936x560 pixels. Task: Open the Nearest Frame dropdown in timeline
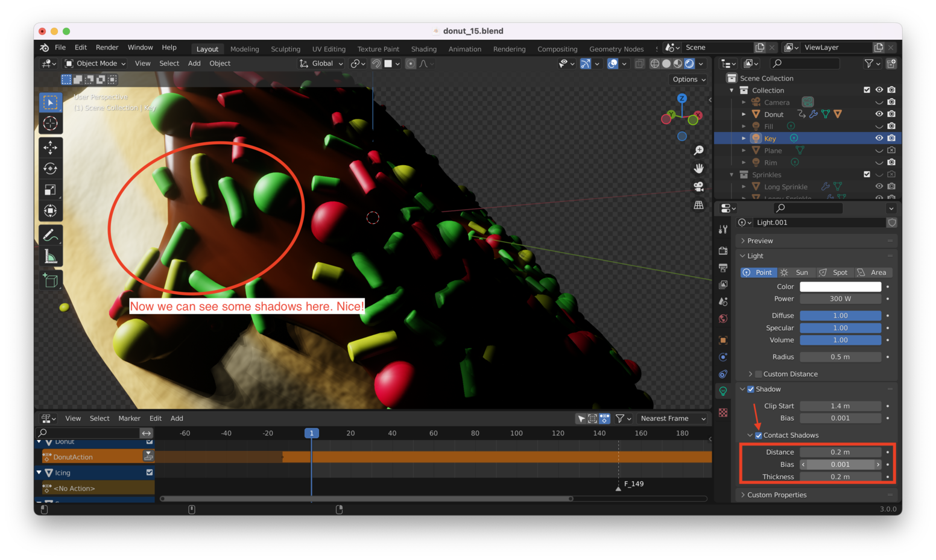672,418
